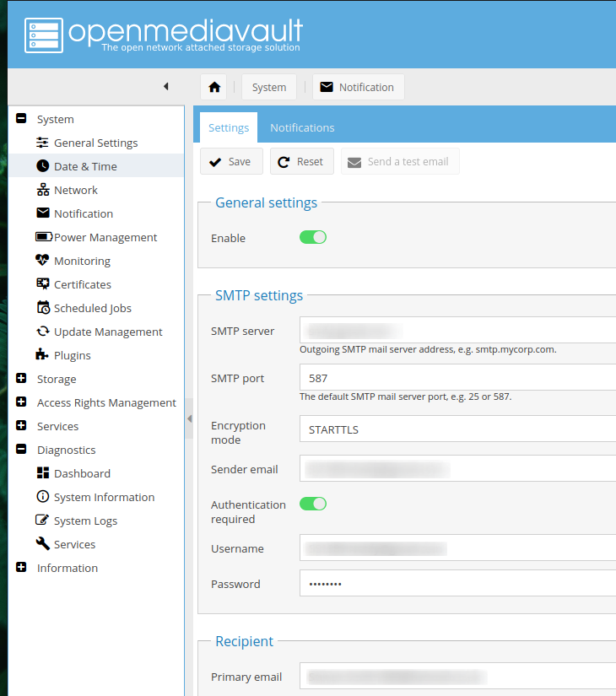This screenshot has height=696, width=616.
Task: Click the Reset button
Action: pyautogui.click(x=302, y=162)
